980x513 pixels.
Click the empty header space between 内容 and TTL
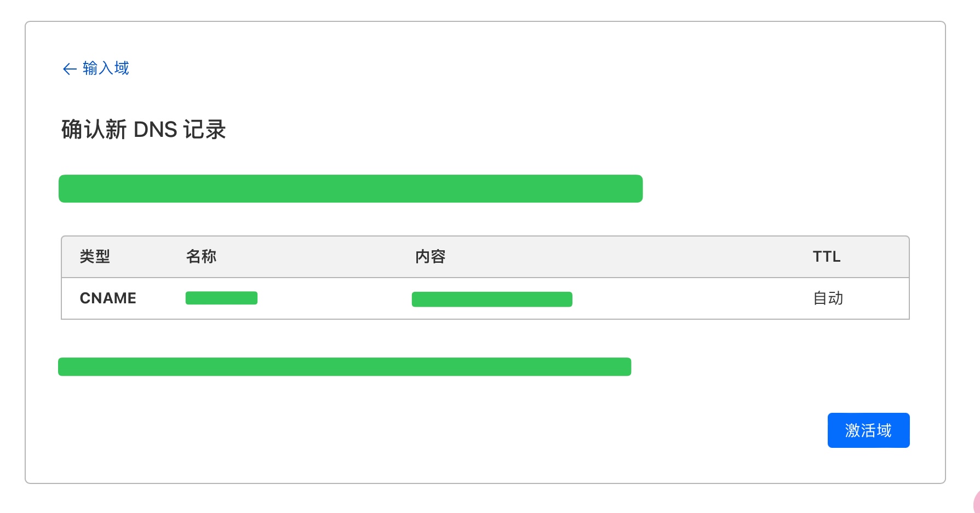(x=630, y=256)
